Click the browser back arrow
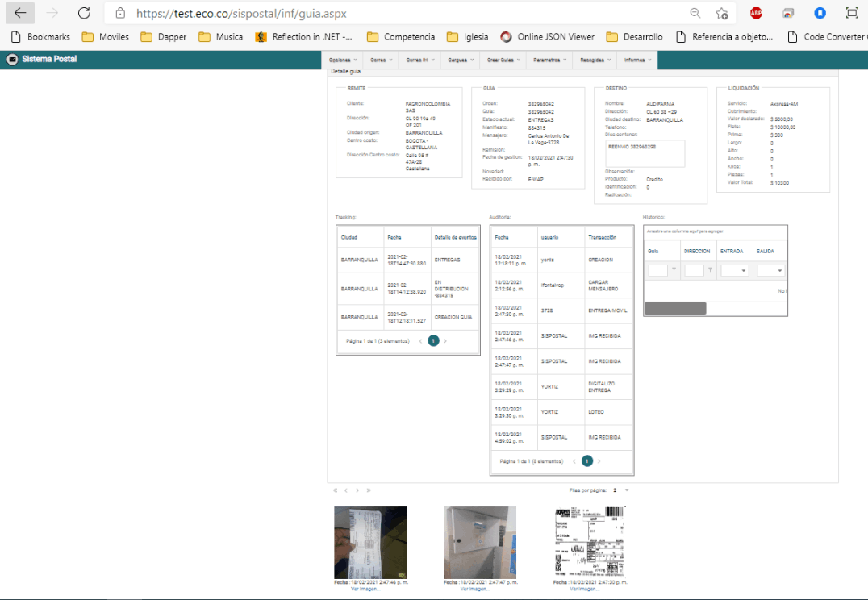Viewport: 868px width, 600px height. (20, 13)
